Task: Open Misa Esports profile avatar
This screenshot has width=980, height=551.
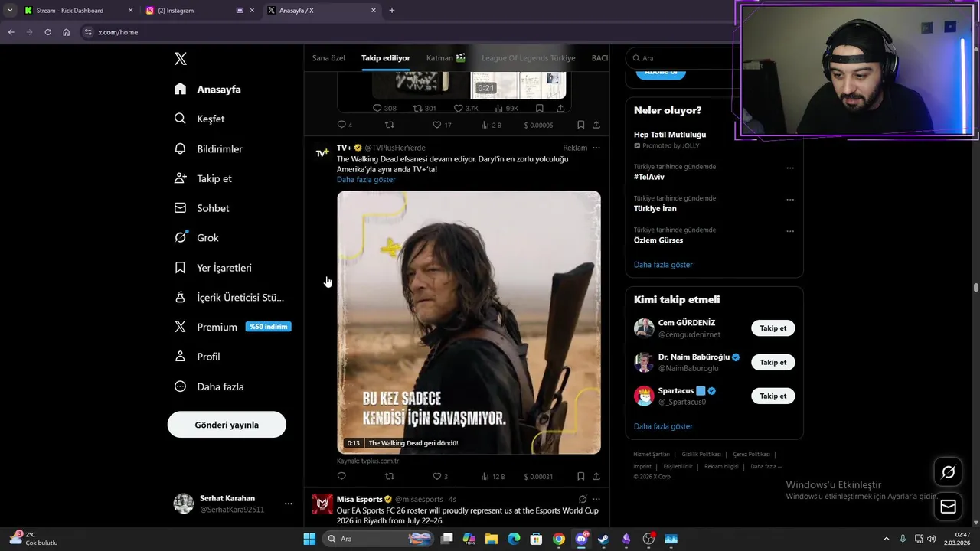Action: [322, 504]
